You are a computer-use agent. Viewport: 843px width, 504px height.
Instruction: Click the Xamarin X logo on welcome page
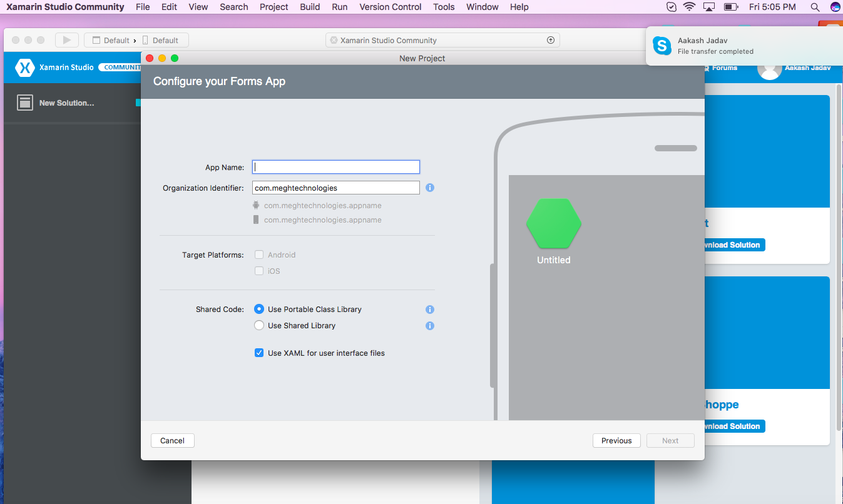[x=24, y=67]
